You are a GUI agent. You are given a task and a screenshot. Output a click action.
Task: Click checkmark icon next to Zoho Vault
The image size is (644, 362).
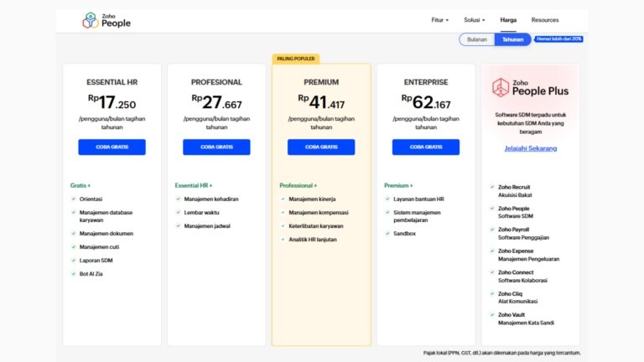pos(491,315)
